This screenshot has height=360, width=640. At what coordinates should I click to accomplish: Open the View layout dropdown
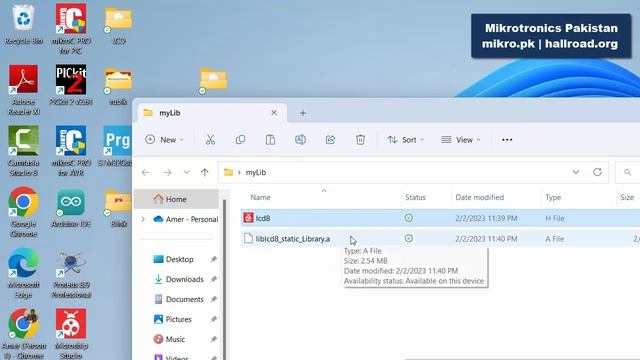click(461, 140)
